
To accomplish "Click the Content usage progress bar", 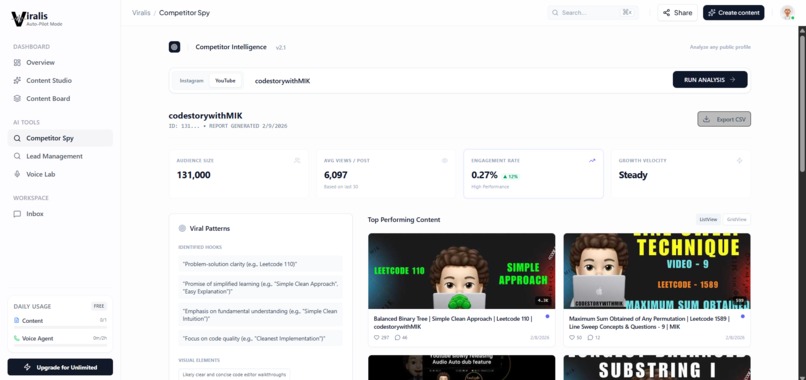I will [x=60, y=327].
